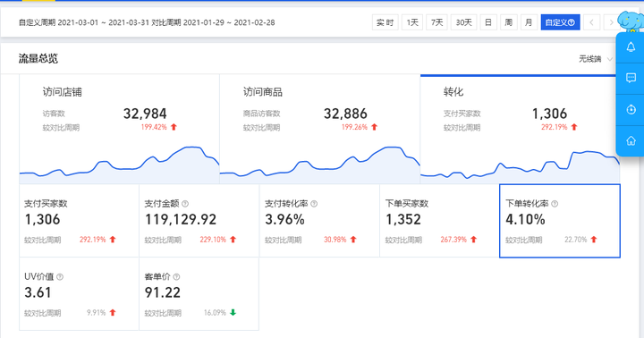
Task: Click the 119,129.92 payment amount value
Action: [181, 220]
